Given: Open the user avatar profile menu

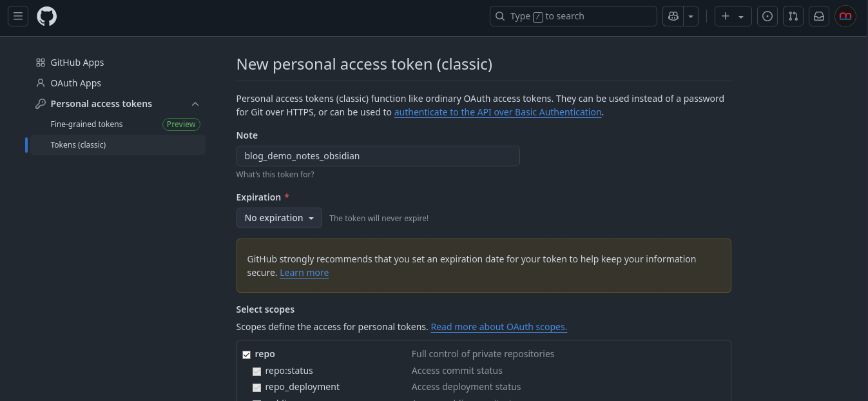Looking at the screenshot, I should point(845,16).
